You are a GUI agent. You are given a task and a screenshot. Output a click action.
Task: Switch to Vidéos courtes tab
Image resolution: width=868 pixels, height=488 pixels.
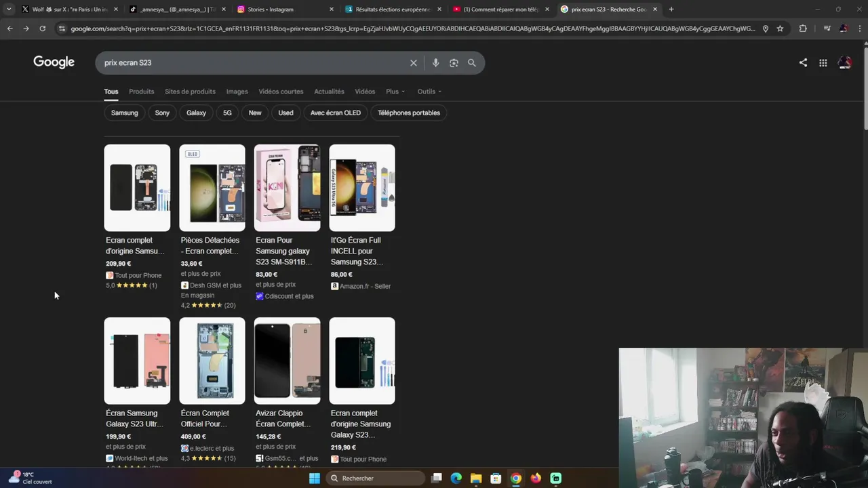tap(281, 91)
